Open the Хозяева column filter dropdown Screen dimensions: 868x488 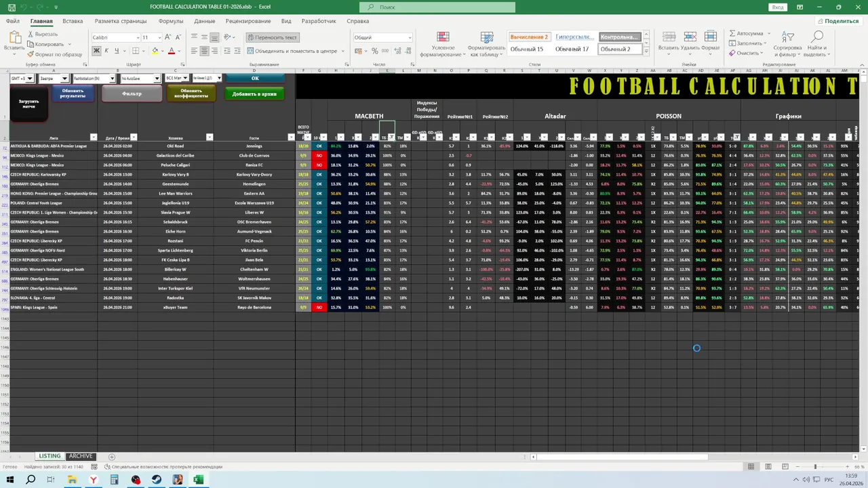[x=210, y=138]
